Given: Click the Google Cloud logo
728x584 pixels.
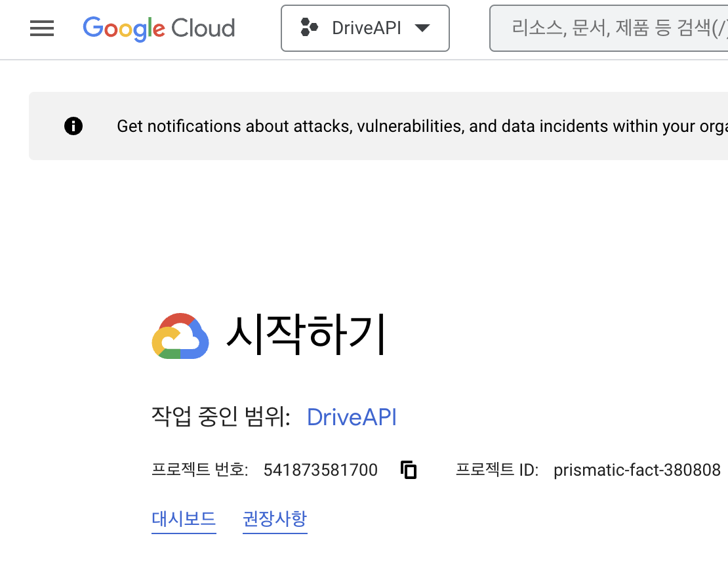Looking at the screenshot, I should [x=159, y=29].
